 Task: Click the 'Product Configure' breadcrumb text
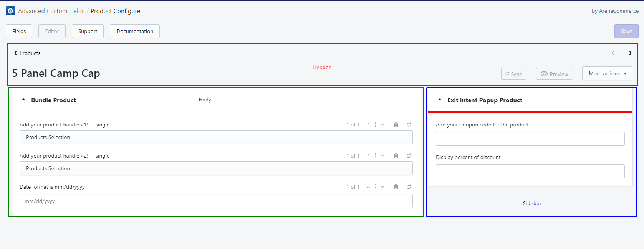point(115,11)
